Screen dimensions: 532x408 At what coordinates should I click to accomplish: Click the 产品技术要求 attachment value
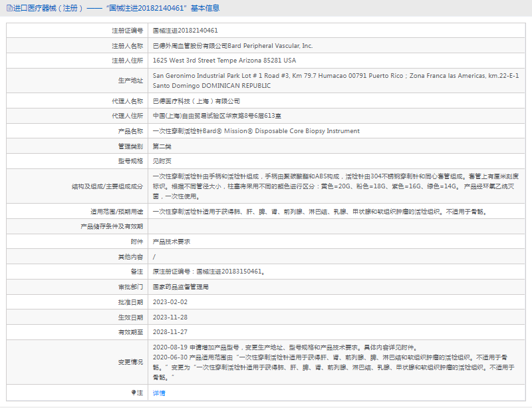point(172,242)
